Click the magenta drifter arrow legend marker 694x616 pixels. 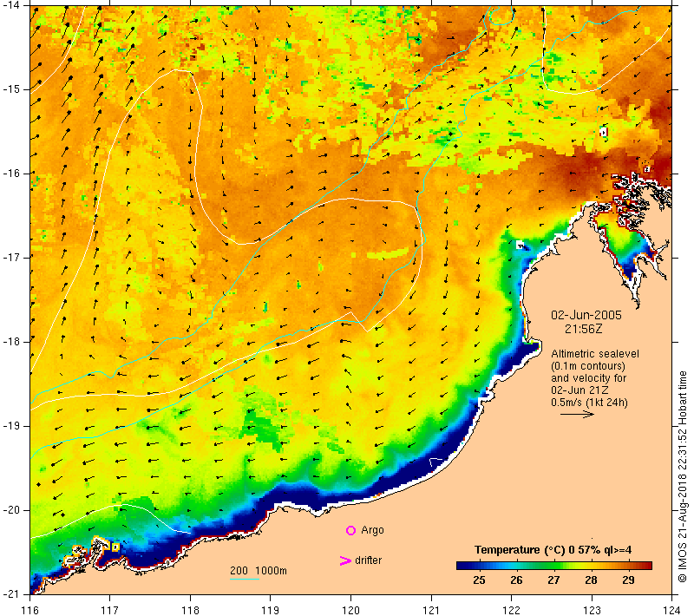(344, 560)
